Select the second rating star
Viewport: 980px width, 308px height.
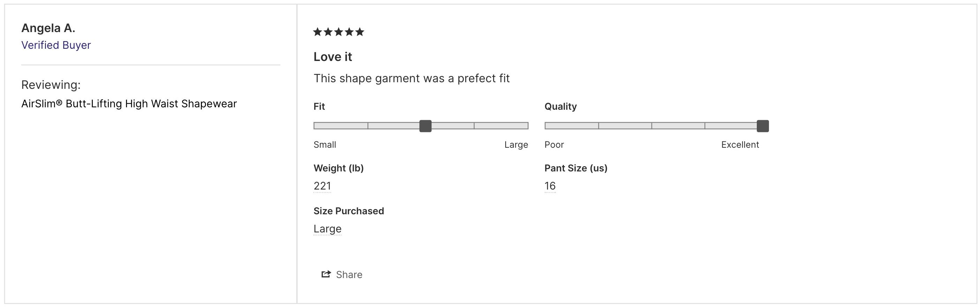(x=328, y=32)
